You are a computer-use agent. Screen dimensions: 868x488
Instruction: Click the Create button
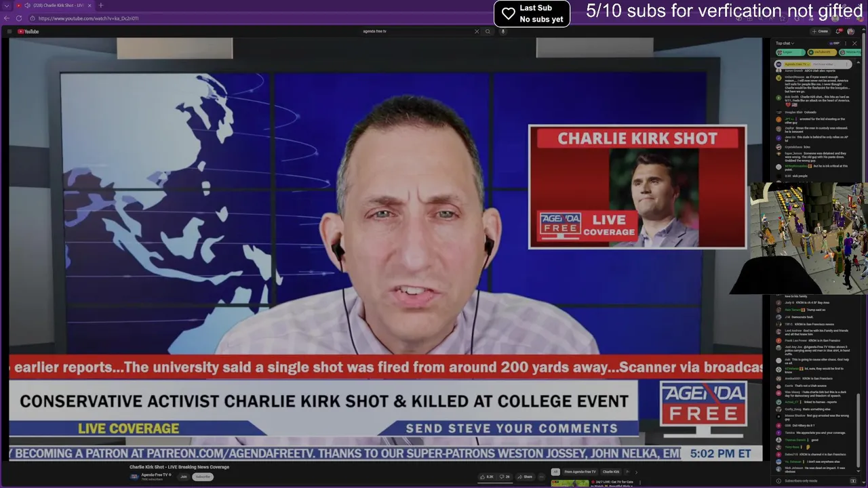(821, 31)
